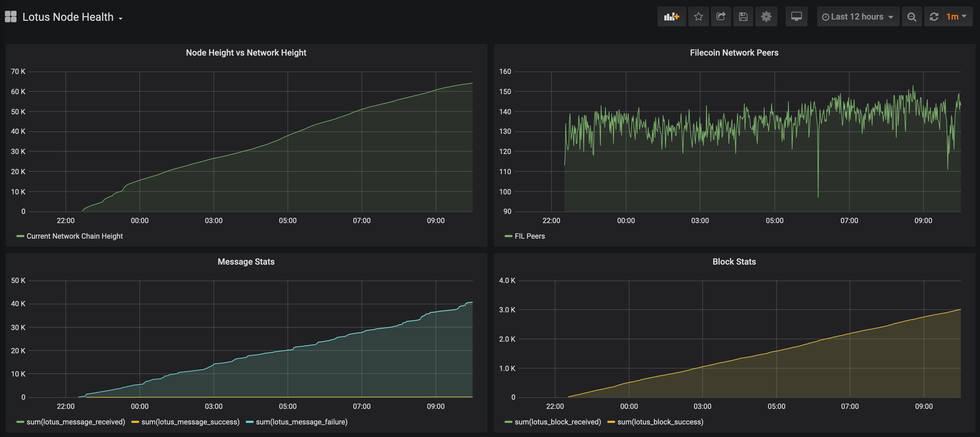Refresh the dashboard now

(934, 17)
